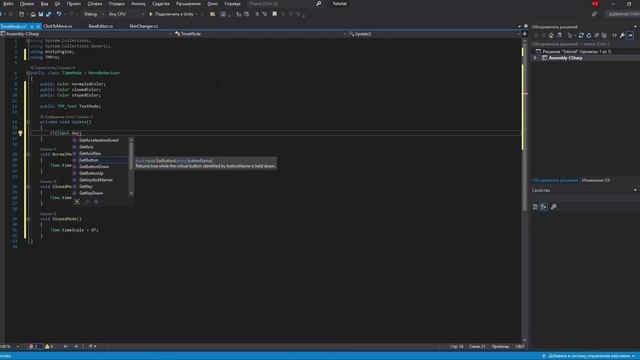The height and width of the screenshot is (360, 640).
Task: Click the Save All toolbar icon
Action: pyautogui.click(x=49, y=14)
